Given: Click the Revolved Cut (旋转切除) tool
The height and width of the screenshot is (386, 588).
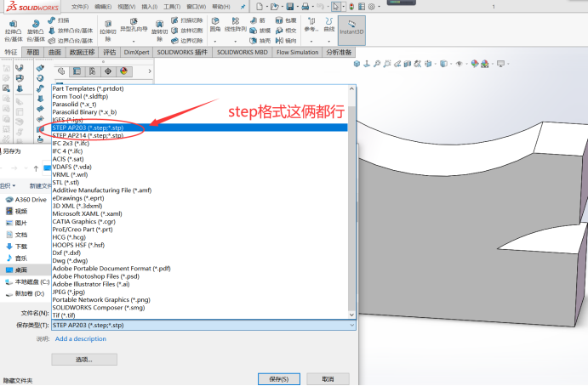Looking at the screenshot, I should [x=159, y=31].
